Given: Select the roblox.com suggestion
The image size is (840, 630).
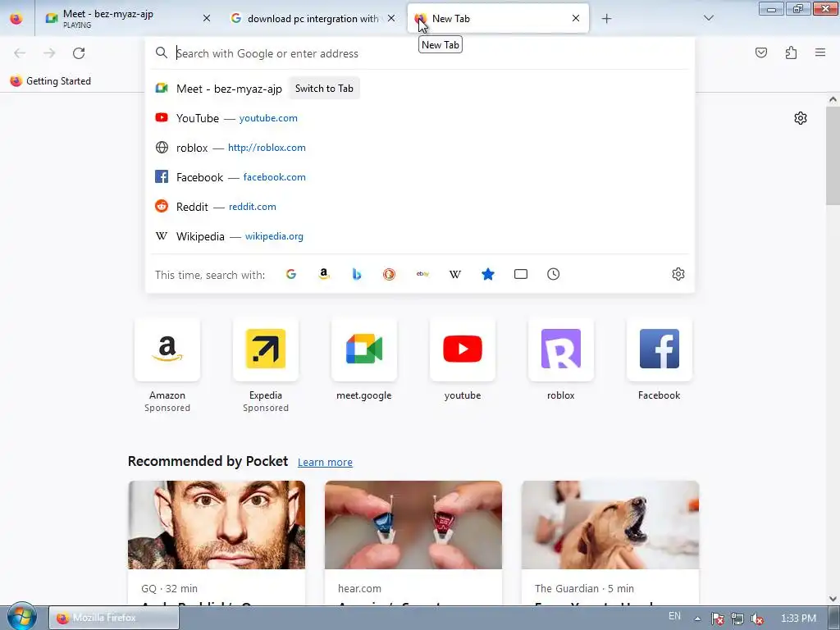Looking at the screenshot, I should pos(420,148).
